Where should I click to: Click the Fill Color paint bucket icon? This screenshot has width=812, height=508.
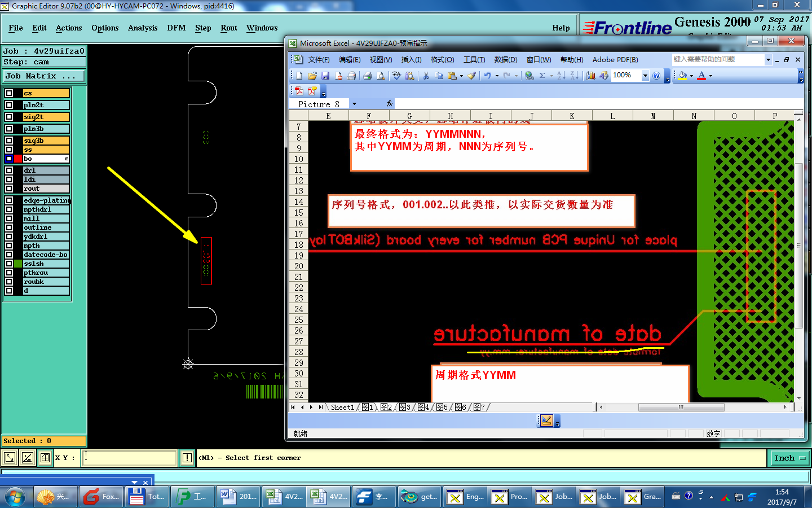683,76
